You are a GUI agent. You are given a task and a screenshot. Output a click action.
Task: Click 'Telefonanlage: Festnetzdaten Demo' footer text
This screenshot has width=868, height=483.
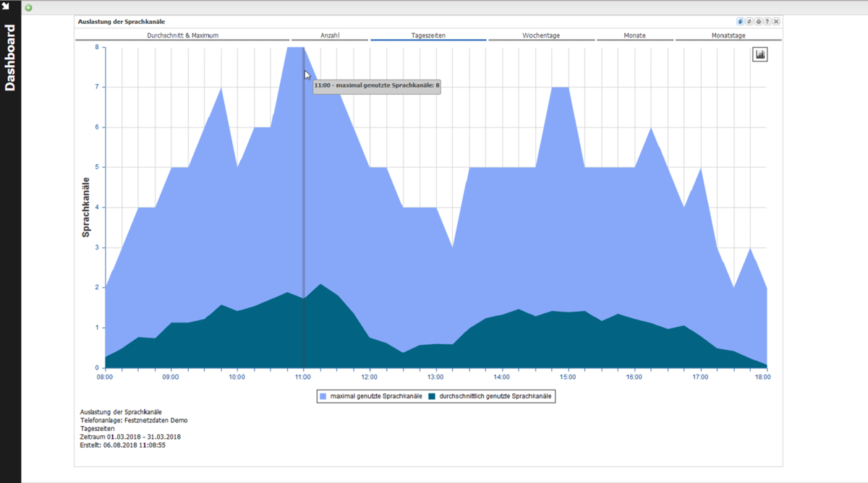pos(134,420)
